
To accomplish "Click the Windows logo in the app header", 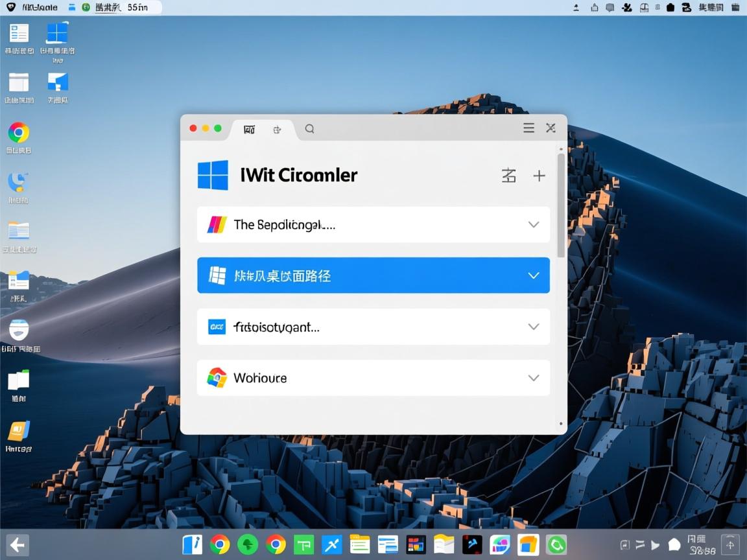I will 213,174.
